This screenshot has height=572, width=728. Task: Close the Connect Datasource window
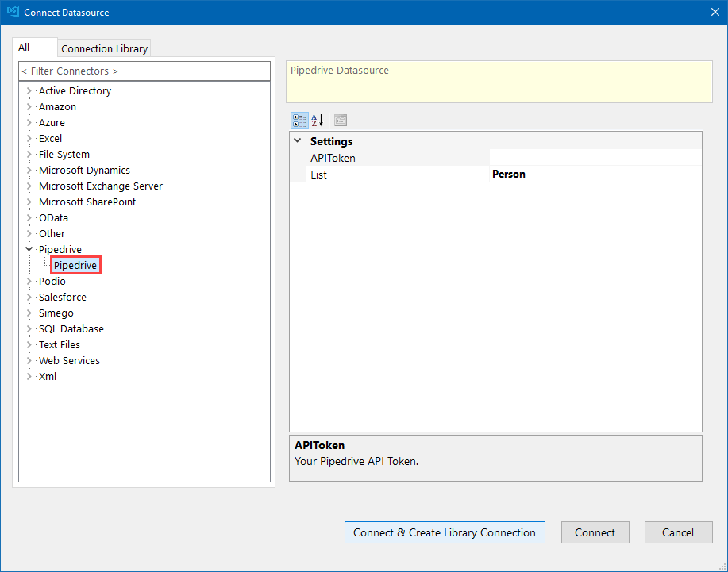click(x=715, y=12)
